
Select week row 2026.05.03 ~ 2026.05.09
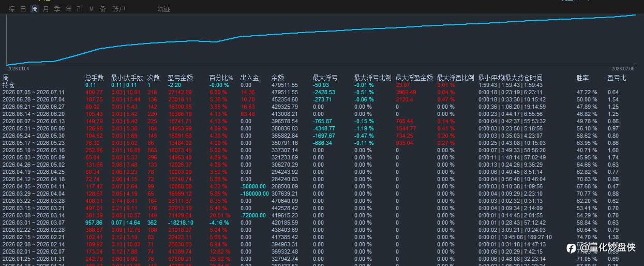[34, 157]
